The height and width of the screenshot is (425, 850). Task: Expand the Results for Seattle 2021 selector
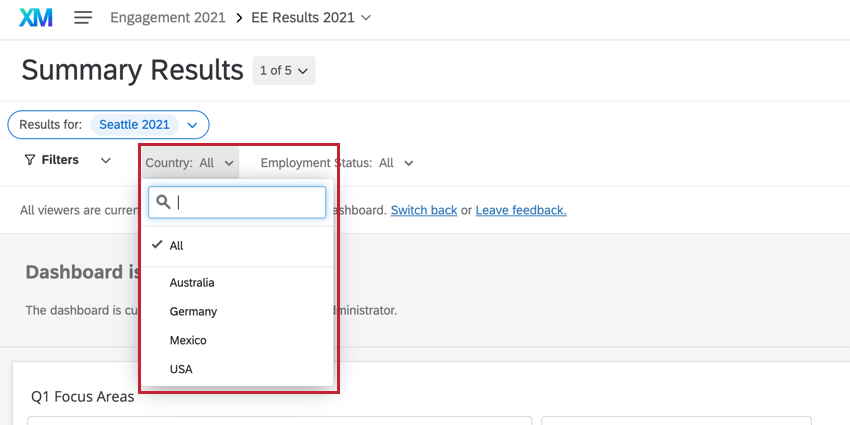point(192,125)
